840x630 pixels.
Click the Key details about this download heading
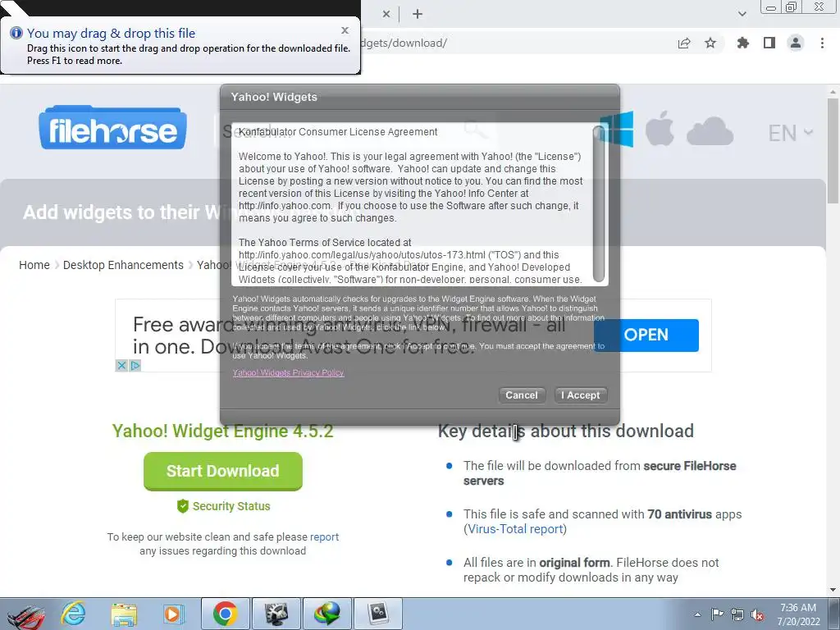(566, 431)
